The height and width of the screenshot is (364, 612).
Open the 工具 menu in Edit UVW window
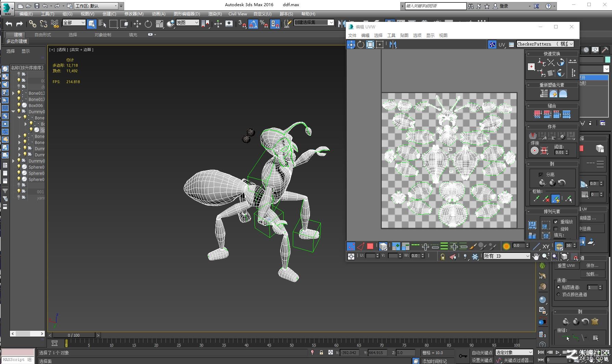pos(391,36)
